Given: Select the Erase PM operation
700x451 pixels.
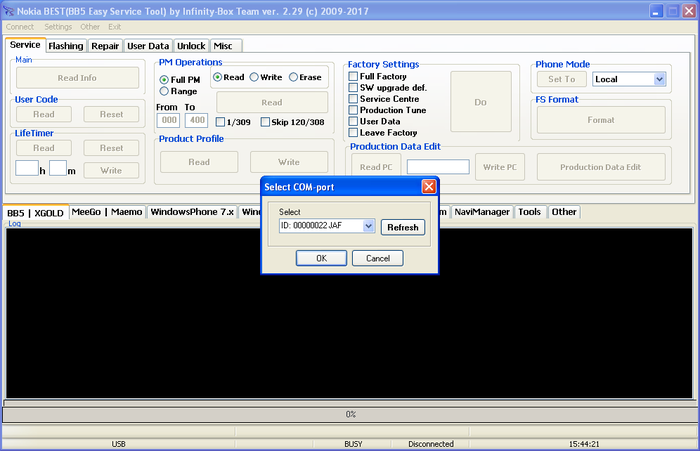Looking at the screenshot, I should point(294,77).
